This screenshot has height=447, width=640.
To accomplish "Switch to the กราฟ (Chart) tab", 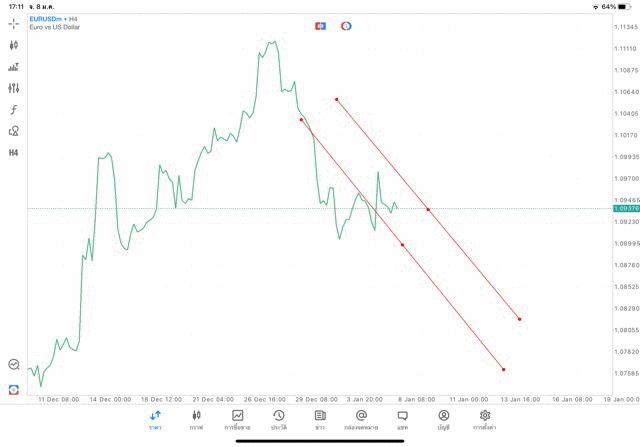I will [196, 420].
